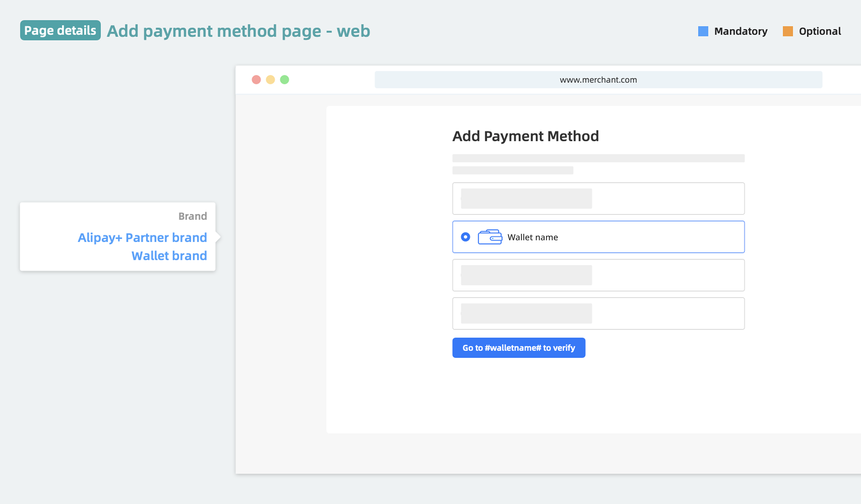This screenshot has width=861, height=504.
Task: Click the yellow browser window dot
Action: point(270,79)
